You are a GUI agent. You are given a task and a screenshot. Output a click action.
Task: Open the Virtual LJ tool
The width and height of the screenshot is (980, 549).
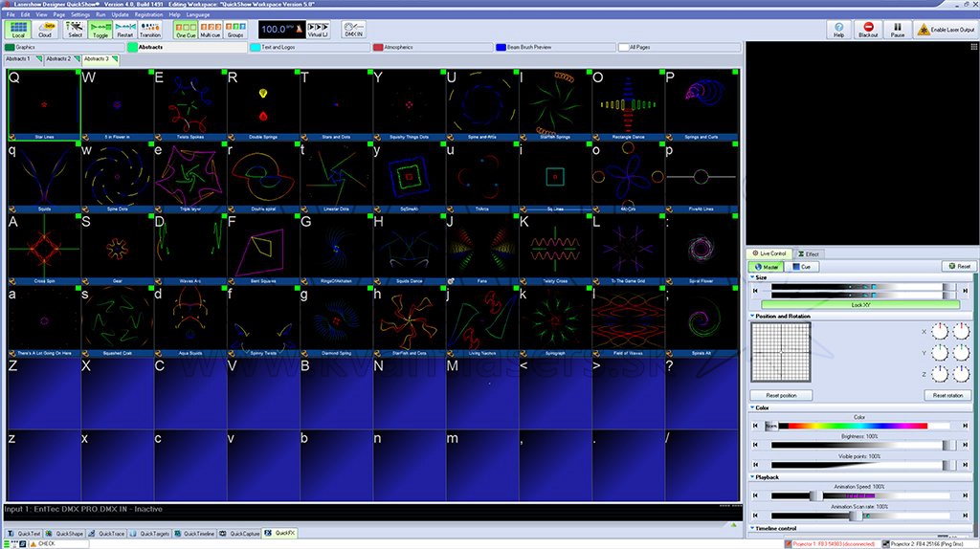[318, 30]
